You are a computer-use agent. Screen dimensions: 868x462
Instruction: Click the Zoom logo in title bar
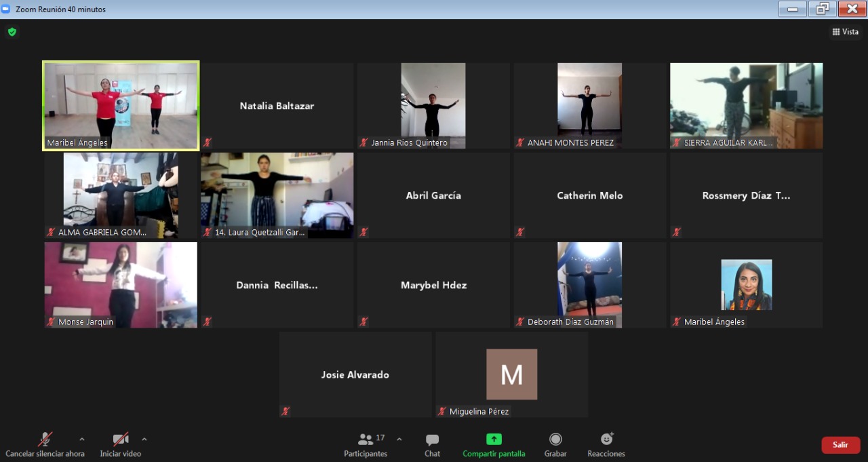(7, 9)
